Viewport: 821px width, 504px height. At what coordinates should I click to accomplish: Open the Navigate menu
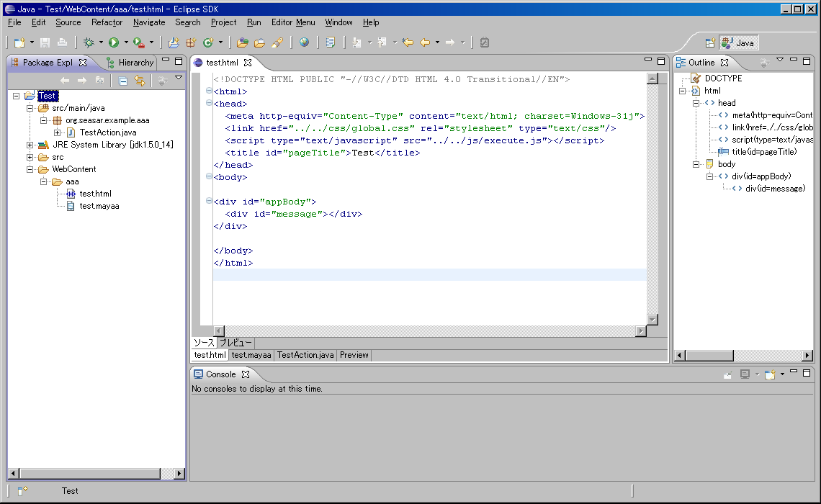tap(148, 22)
